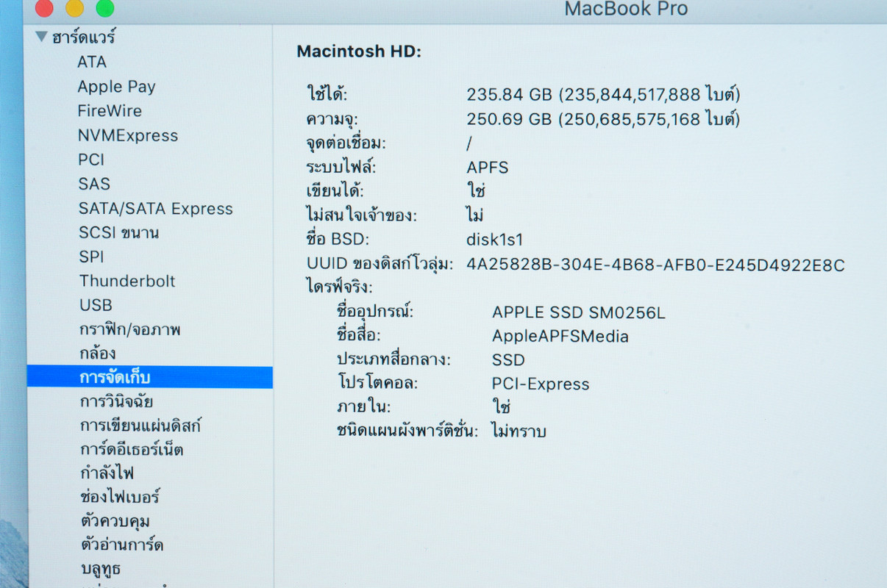
Task: Click medium type value SSD
Action: (508, 360)
